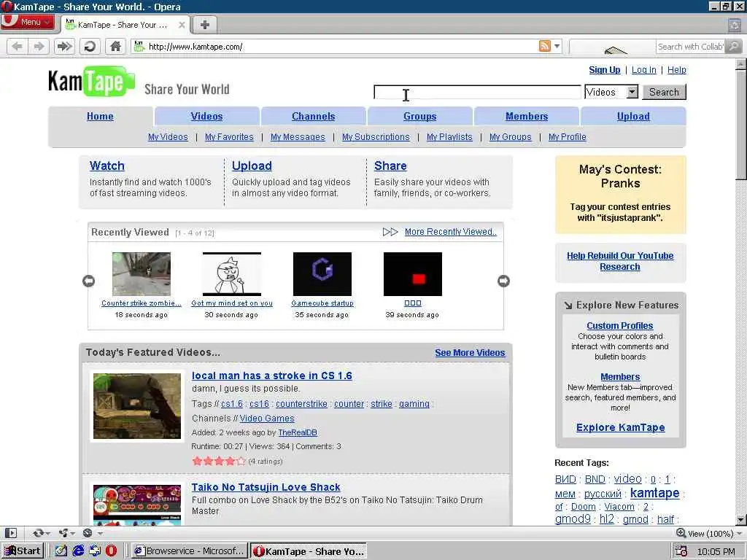Click the Show Desktop quick launch icon

coord(61,551)
